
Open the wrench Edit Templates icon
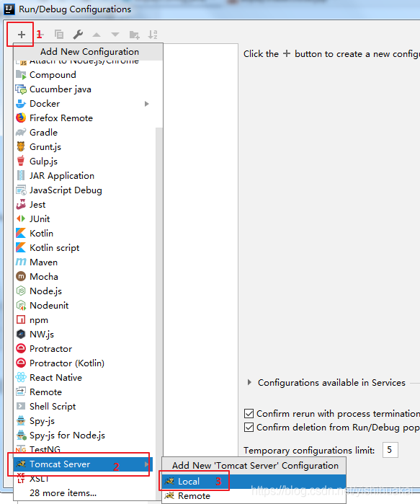[x=78, y=35]
